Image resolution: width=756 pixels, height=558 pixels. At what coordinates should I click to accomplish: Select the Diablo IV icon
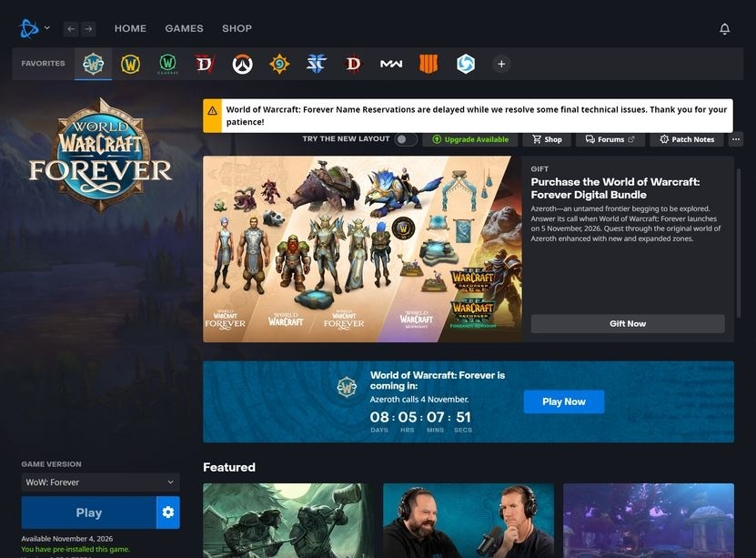pyautogui.click(x=205, y=64)
